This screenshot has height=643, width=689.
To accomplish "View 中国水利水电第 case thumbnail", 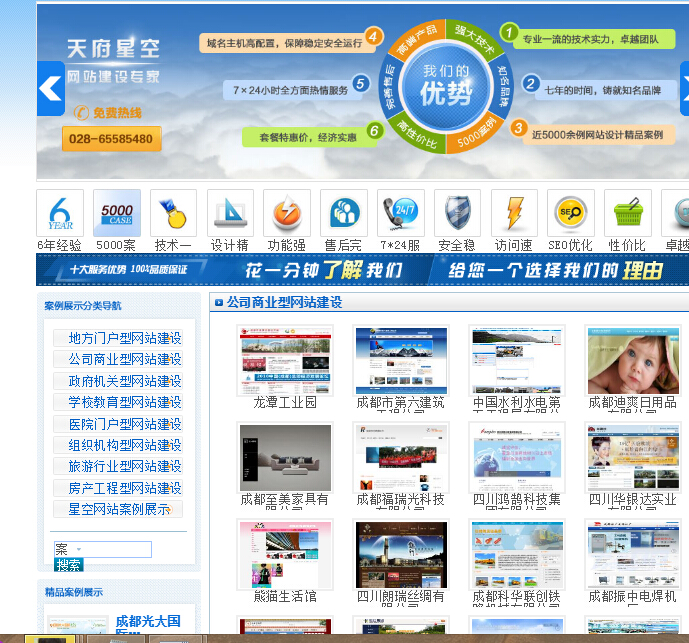I will tap(517, 360).
